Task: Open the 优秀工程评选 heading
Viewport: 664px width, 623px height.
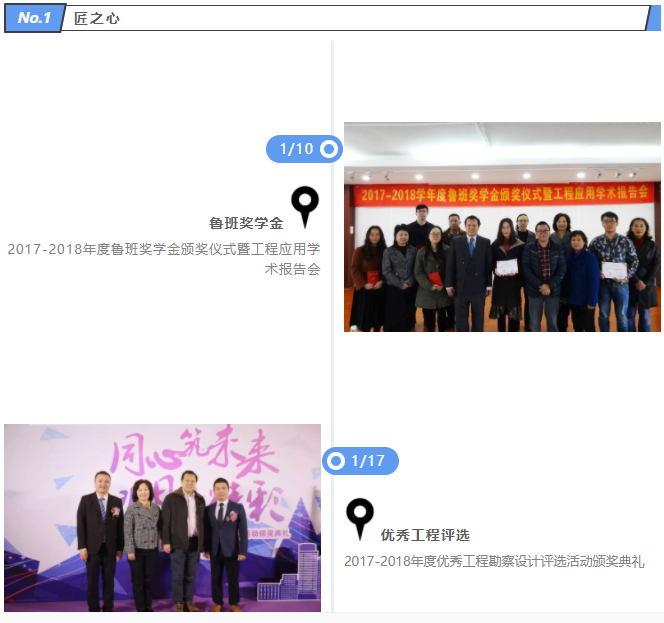Action: (x=425, y=535)
